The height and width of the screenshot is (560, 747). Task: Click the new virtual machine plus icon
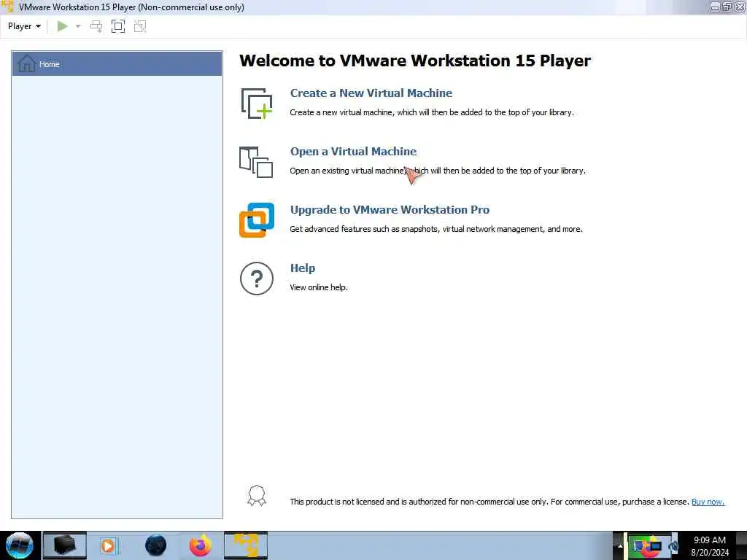tap(257, 104)
